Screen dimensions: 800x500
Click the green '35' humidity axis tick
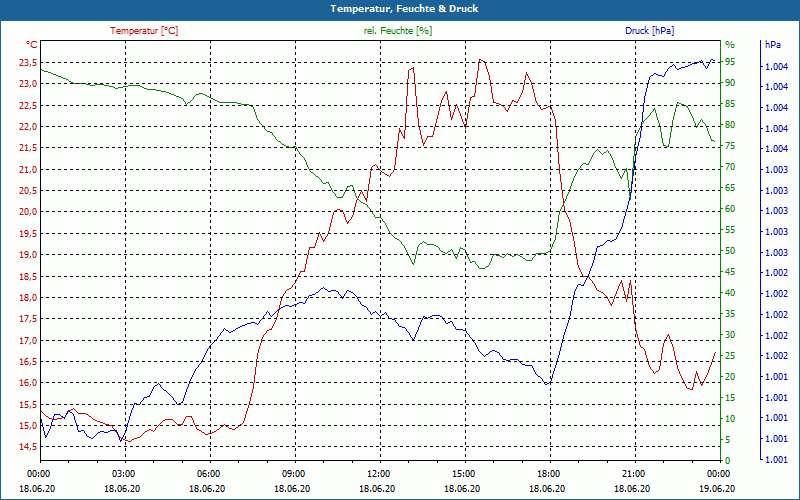(x=730, y=314)
